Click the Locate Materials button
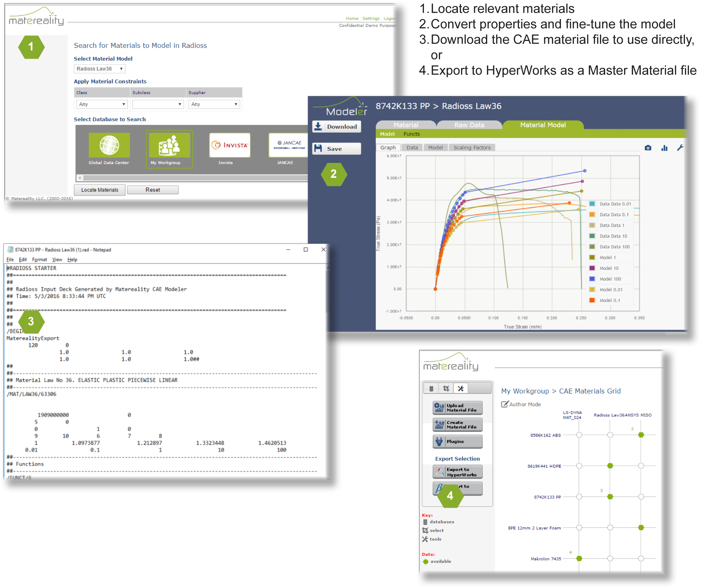 click(100, 190)
